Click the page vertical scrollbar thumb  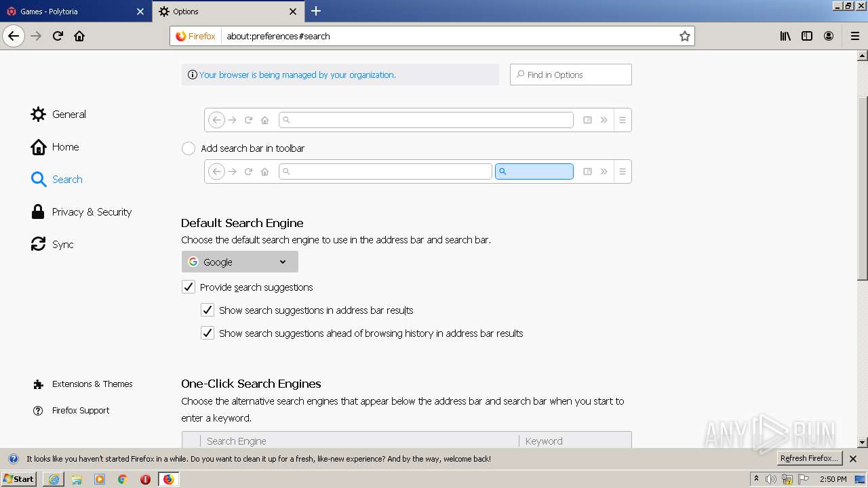click(x=863, y=188)
